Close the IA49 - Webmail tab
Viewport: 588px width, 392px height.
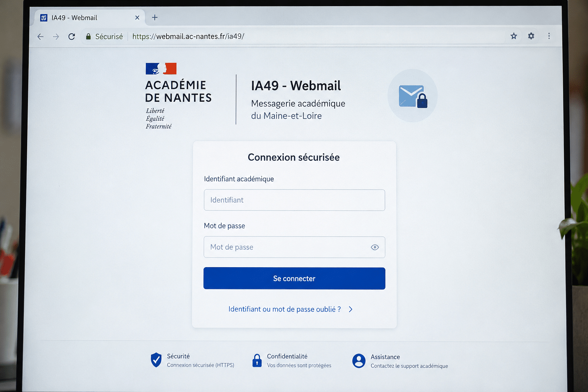pyautogui.click(x=137, y=18)
